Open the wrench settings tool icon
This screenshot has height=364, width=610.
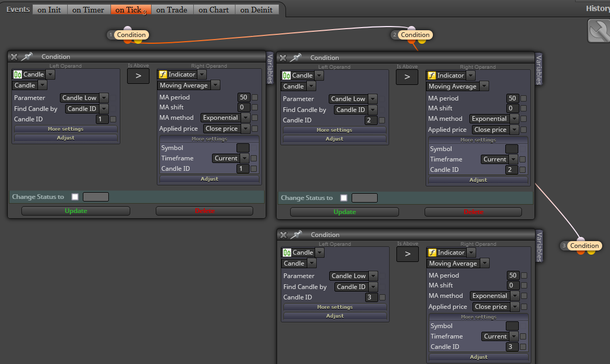[599, 31]
